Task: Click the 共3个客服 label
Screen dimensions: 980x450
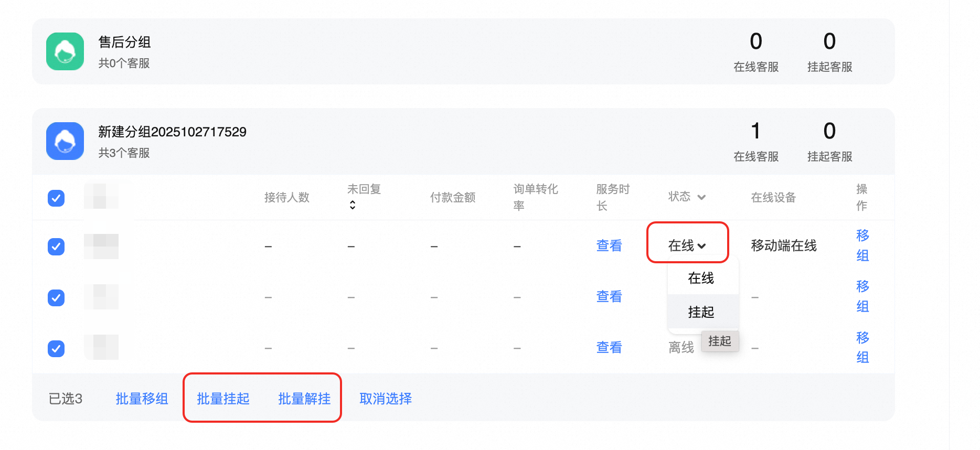Action: (x=124, y=153)
